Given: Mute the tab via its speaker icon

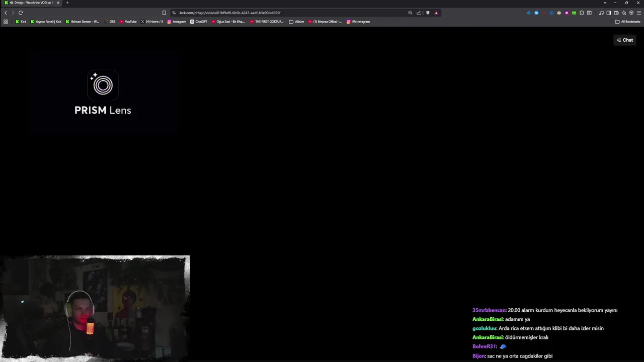Looking at the screenshot, I should [x=11, y=3].
